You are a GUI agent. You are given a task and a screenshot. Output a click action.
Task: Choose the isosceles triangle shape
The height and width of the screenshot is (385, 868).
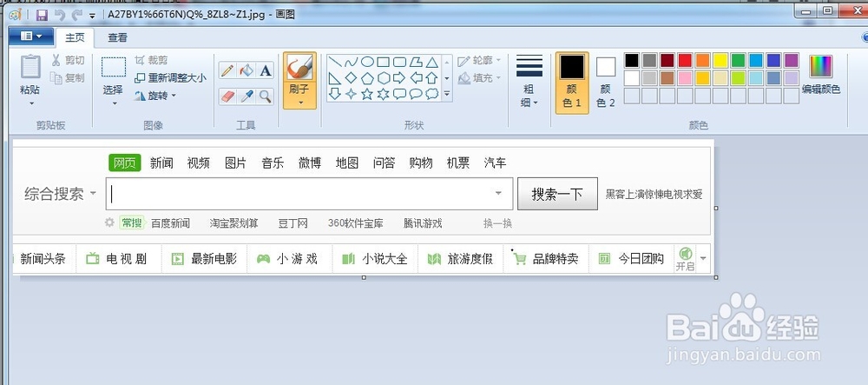(x=431, y=62)
